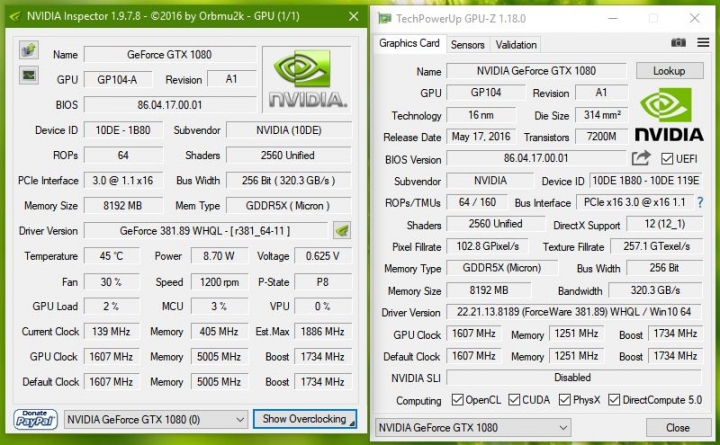Click the Show Overclocking button
720x445 pixels.
tap(305, 419)
